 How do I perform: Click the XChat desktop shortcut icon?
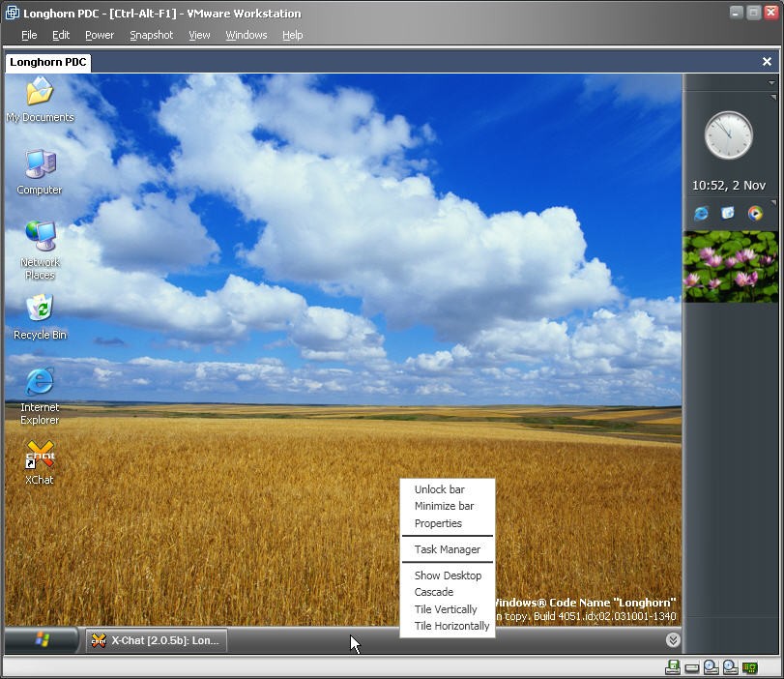(40, 456)
